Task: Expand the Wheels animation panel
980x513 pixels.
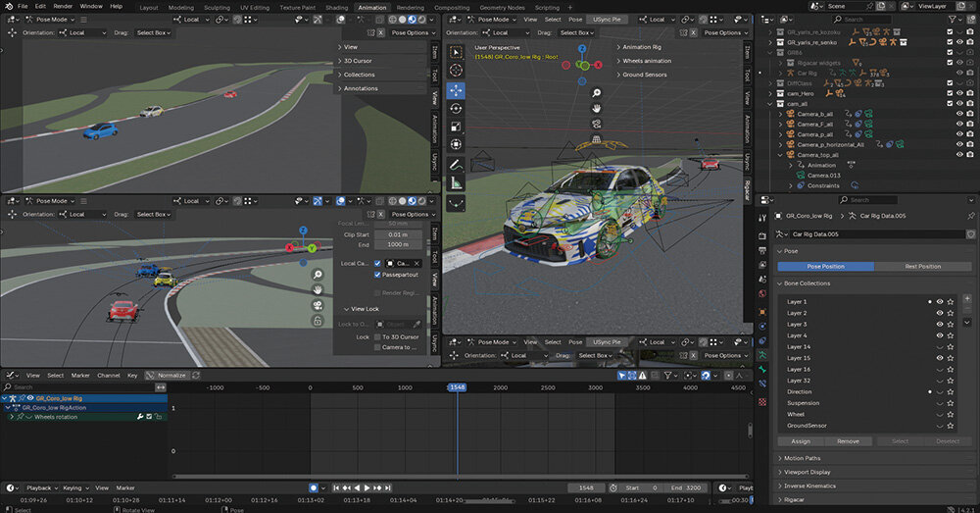Action: pos(645,61)
